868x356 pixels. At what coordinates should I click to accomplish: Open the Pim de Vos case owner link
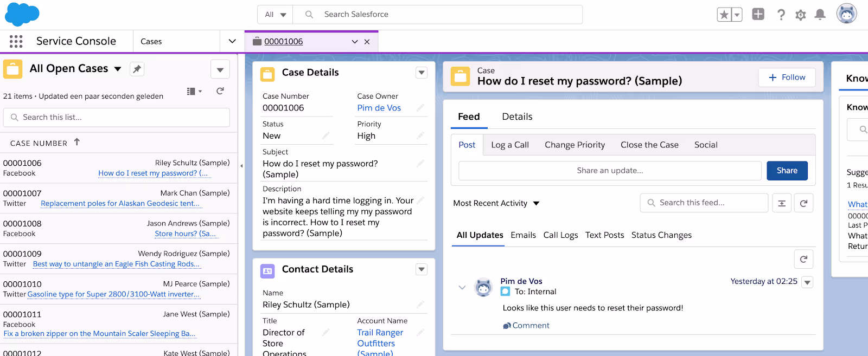379,108
